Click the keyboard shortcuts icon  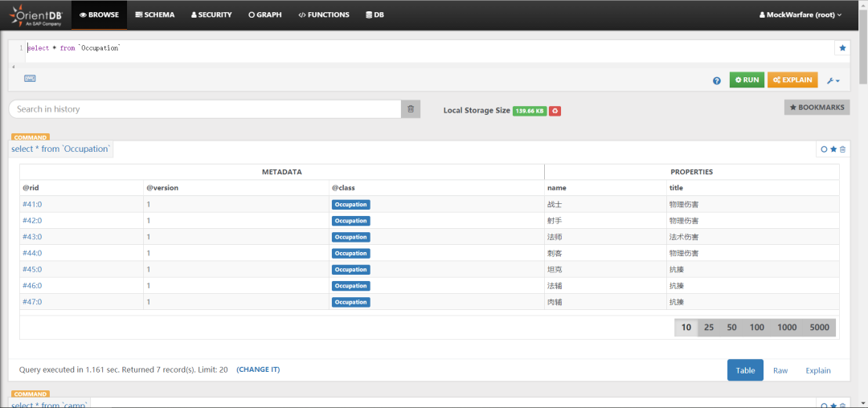click(x=30, y=79)
